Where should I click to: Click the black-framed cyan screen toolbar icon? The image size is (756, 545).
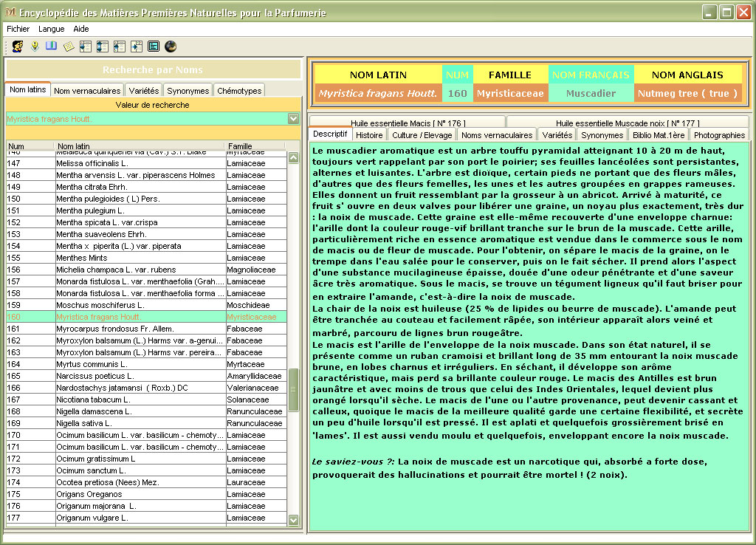(x=154, y=47)
